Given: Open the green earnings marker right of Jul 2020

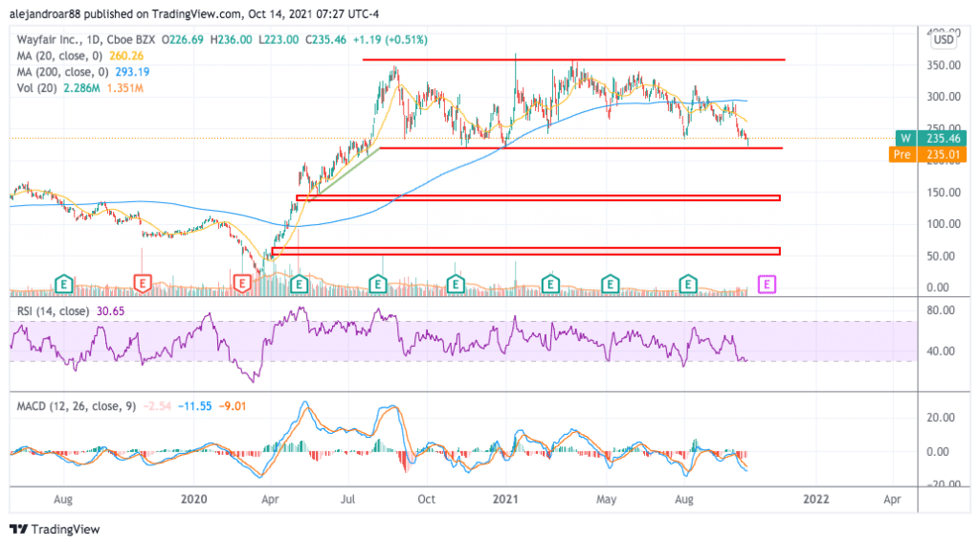Looking at the screenshot, I should click(x=377, y=284).
